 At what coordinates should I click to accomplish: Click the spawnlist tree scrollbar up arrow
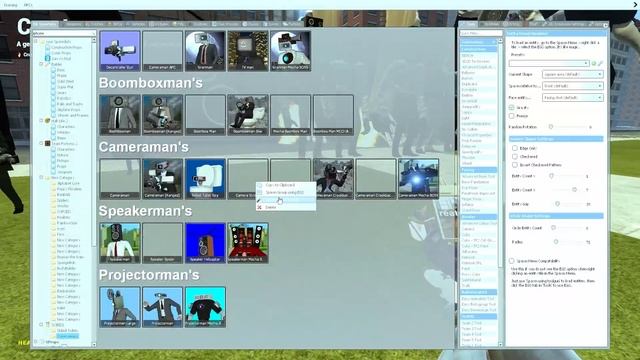point(94,40)
